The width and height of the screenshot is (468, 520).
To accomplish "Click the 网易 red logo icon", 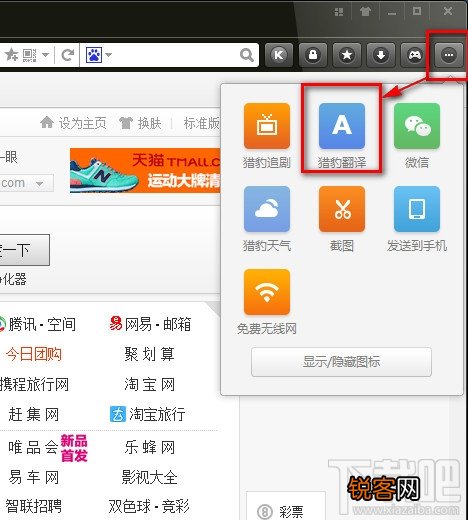I will 116,323.
